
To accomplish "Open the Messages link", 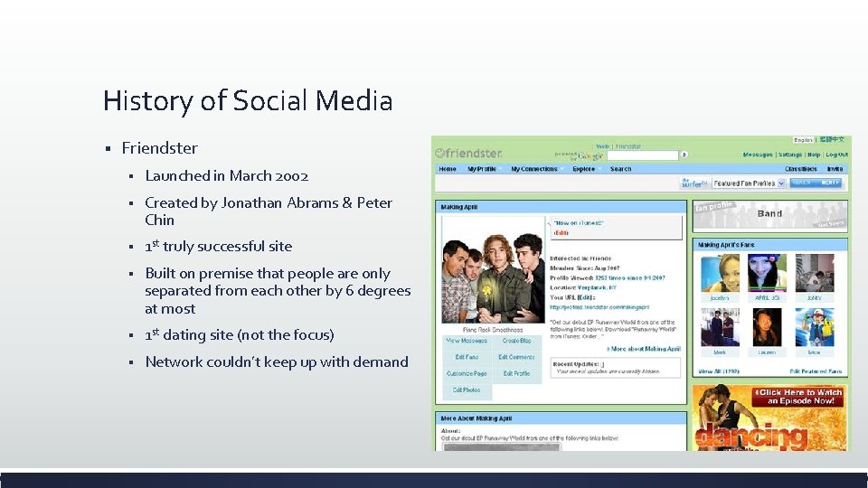I will pos(758,155).
